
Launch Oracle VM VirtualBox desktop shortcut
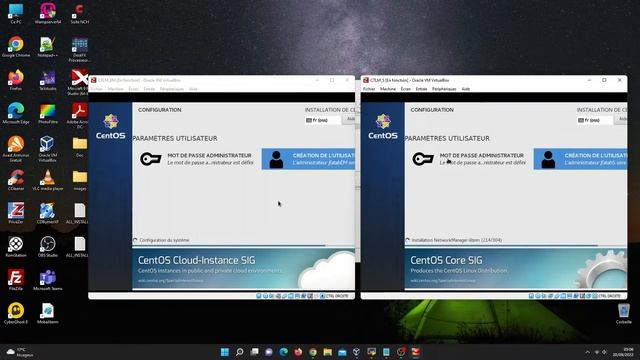click(x=48, y=149)
